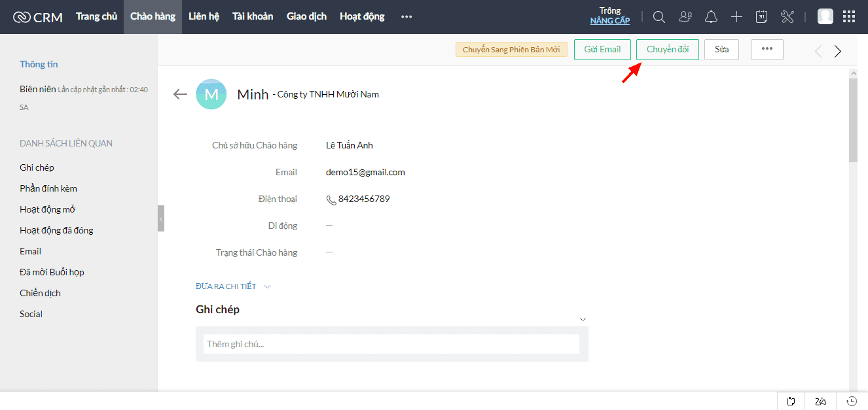Image resolution: width=868 pixels, height=410 pixels.
Task: Click the notifications bell icon
Action: [x=711, y=17]
